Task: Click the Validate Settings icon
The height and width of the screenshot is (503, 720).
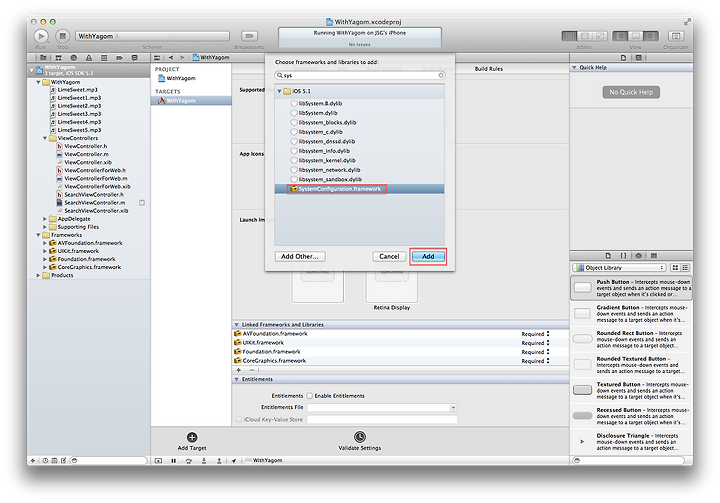Action: (360, 437)
